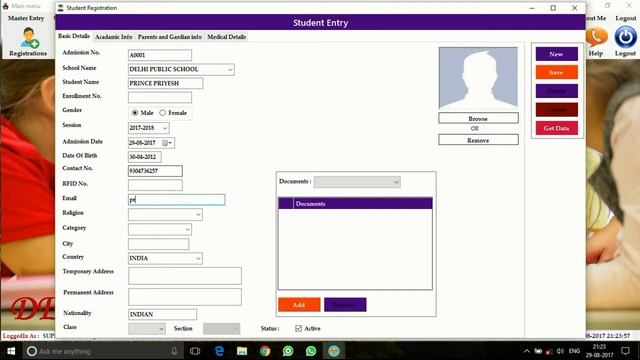This screenshot has height=360, width=640.
Task: Open the Action Center notifications icon
Action: tap(625, 351)
